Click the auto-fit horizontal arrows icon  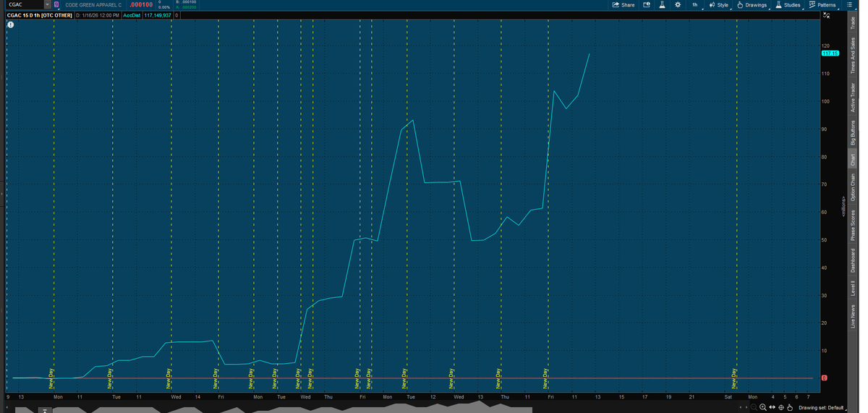[x=773, y=407]
